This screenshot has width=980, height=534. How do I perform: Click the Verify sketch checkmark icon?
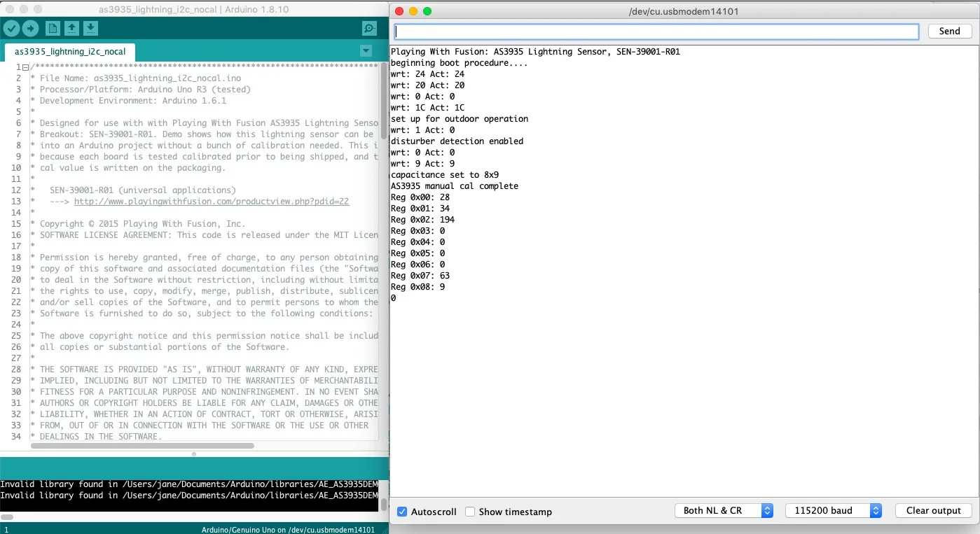click(11, 28)
